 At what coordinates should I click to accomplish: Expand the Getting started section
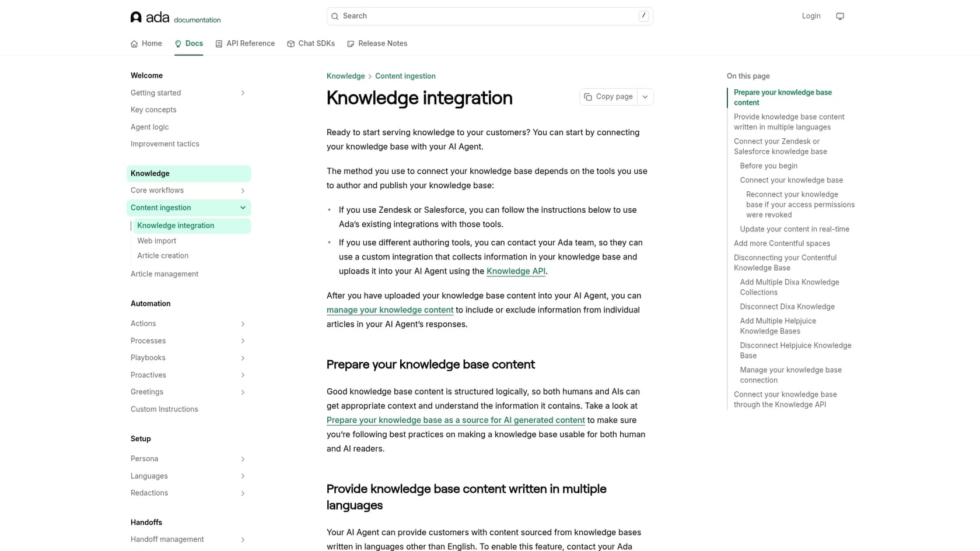click(243, 93)
